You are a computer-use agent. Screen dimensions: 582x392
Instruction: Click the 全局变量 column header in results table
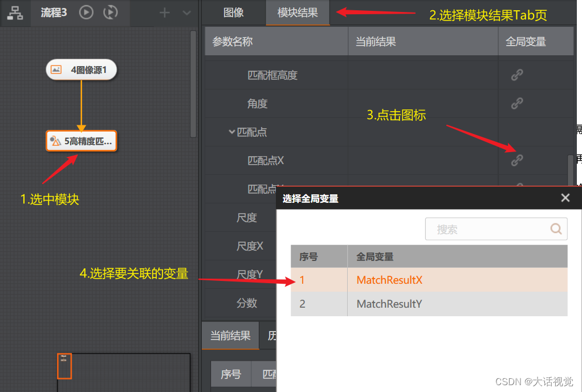point(536,41)
